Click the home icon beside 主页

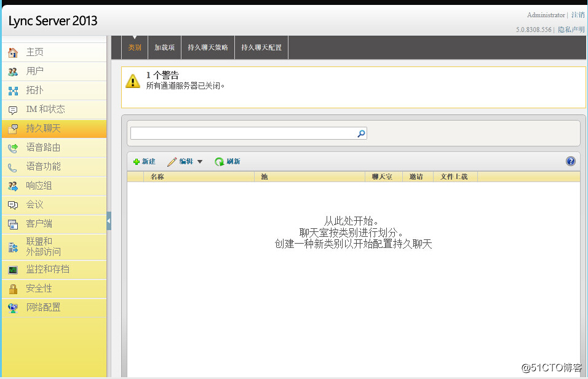click(x=13, y=52)
